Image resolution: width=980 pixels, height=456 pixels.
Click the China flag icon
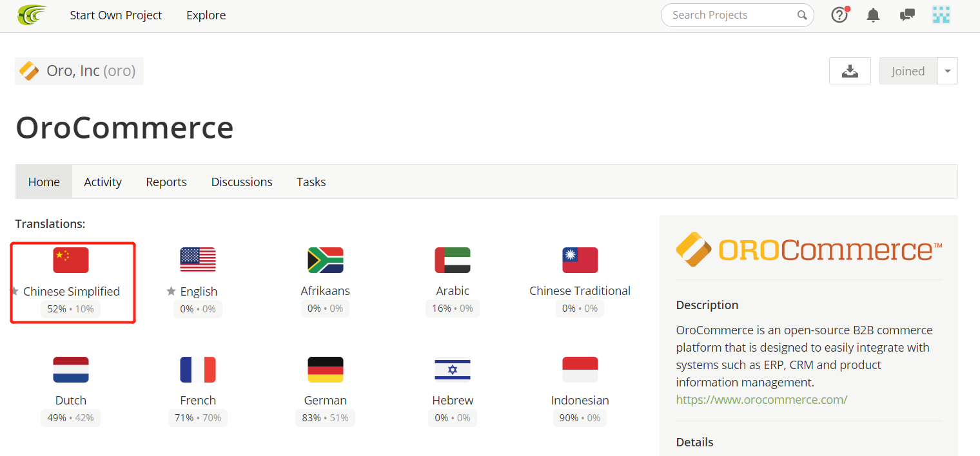pyautogui.click(x=71, y=260)
